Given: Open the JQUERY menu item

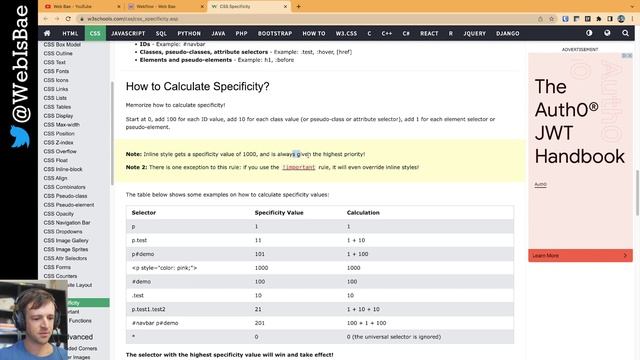Looking at the screenshot, I should click(475, 33).
